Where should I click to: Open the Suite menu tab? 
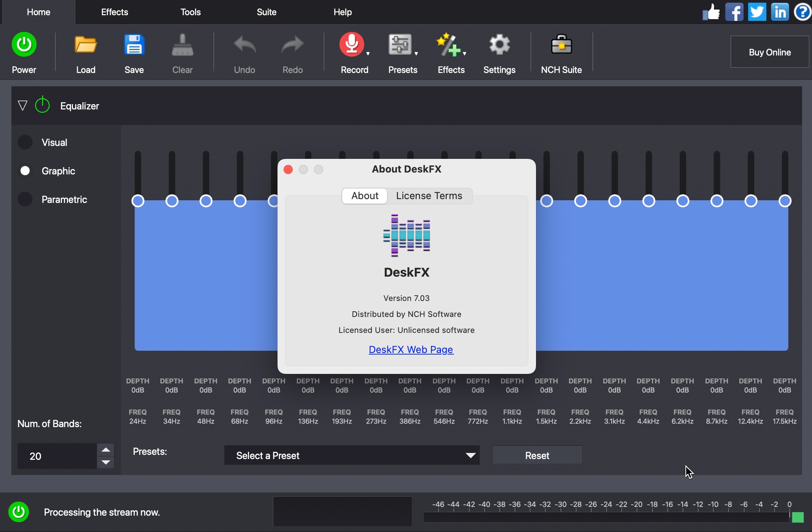tap(266, 12)
